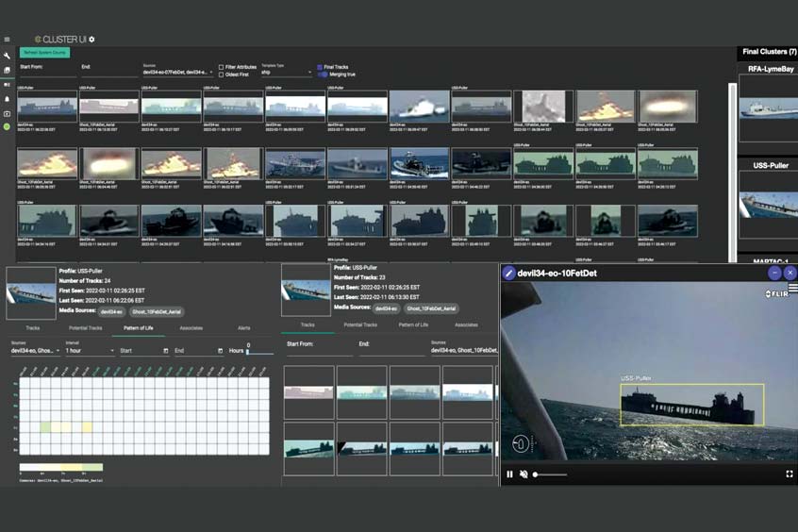Click the top End date field

tap(108, 72)
